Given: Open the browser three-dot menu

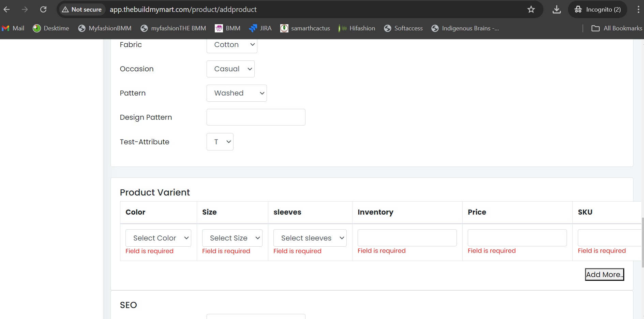Looking at the screenshot, I should [638, 10].
